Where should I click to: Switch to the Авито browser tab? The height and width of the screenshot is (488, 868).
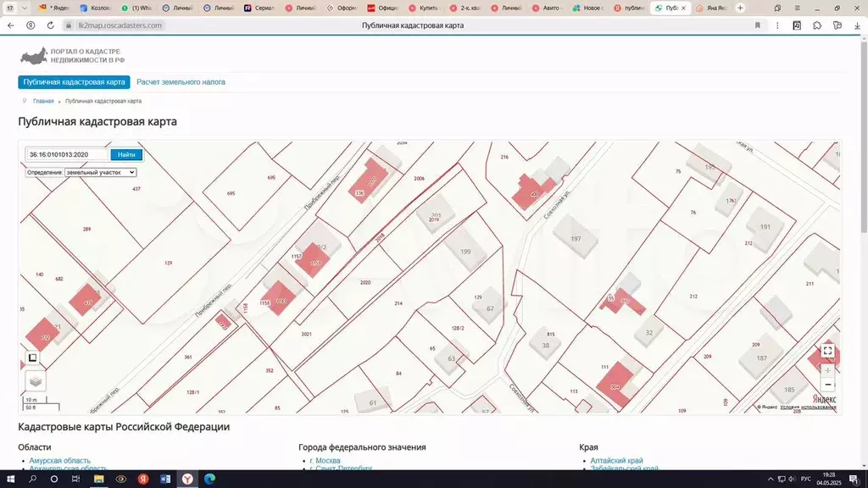coord(547,8)
